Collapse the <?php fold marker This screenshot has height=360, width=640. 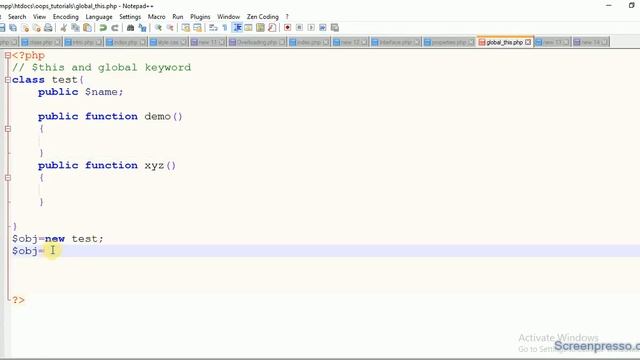coord(8,56)
